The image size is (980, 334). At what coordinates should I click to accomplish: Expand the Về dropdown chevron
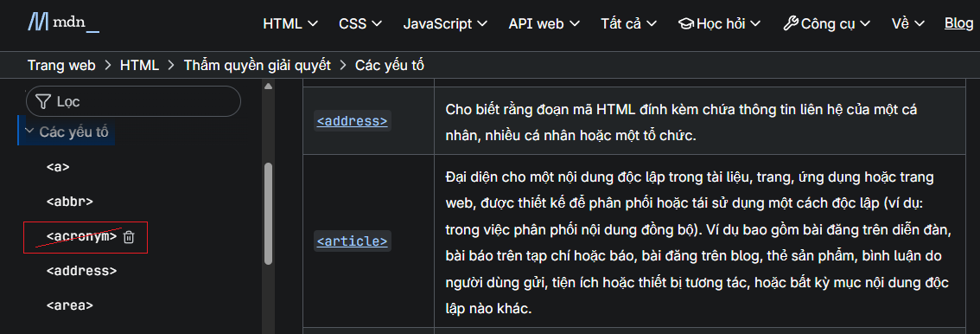(x=919, y=23)
